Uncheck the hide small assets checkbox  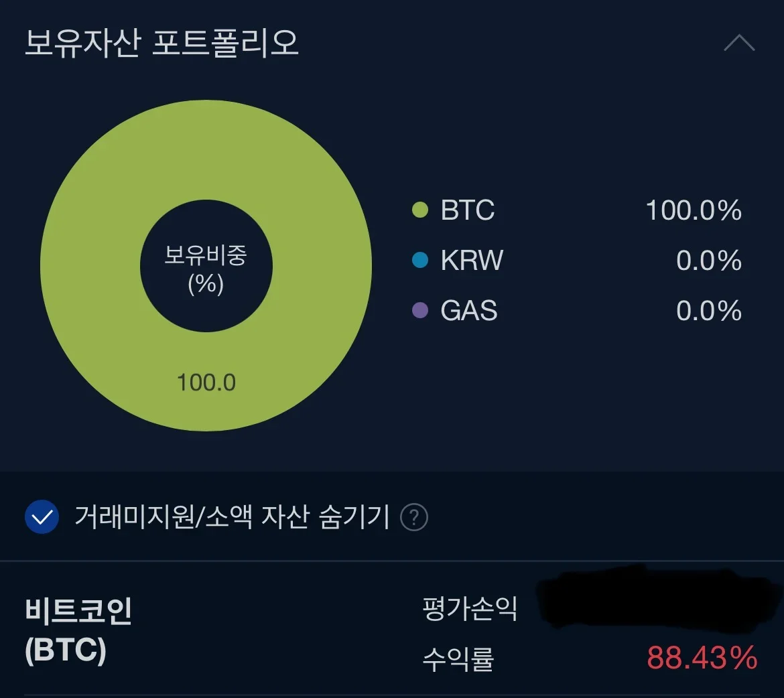(42, 517)
